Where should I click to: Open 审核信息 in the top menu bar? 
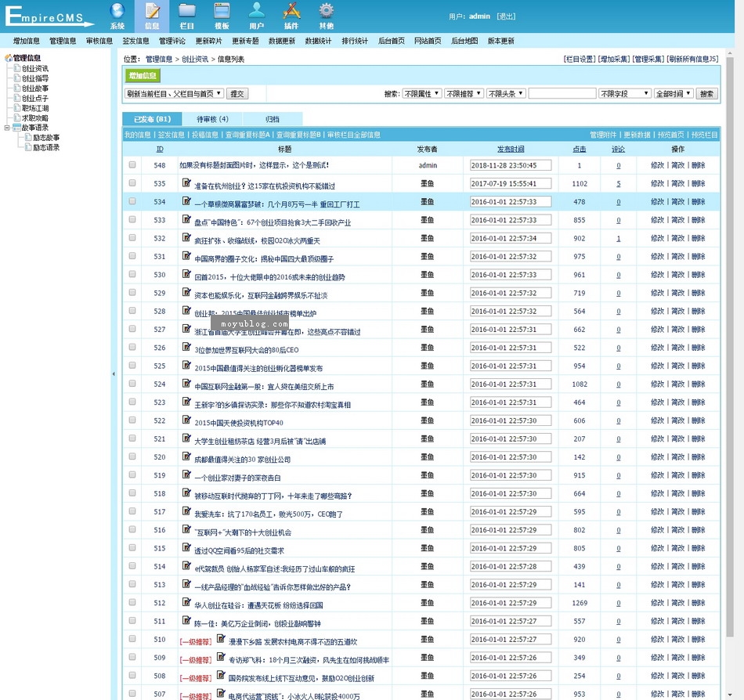click(99, 41)
